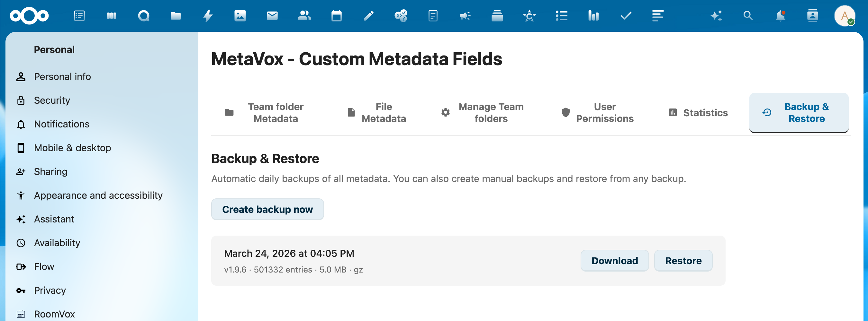This screenshot has width=868, height=321.
Task: Open the newspaper-style list app icon
Action: 79,16
